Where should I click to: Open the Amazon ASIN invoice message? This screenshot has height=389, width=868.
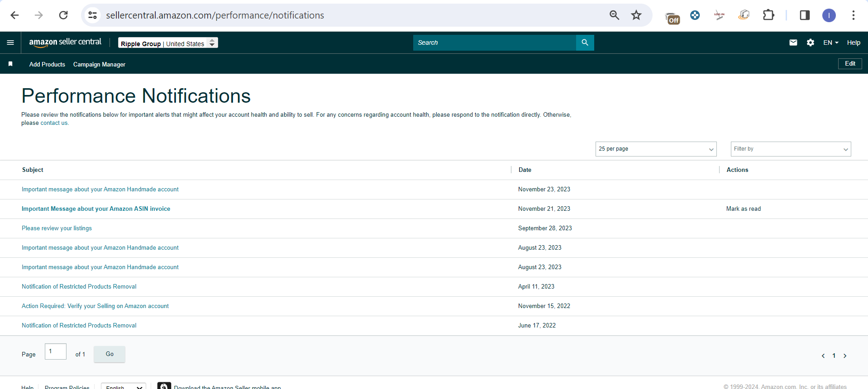96,209
